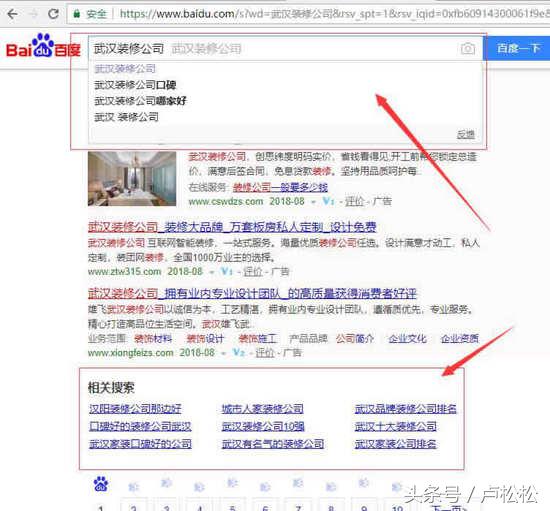Viewport: 550px width, 511px height.
Task: Click the bedroom thumbnail in first ad
Action: [132, 179]
